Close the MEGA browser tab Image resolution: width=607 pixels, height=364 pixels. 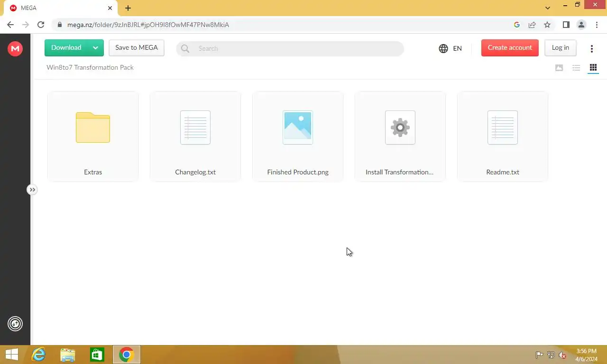pos(110,8)
